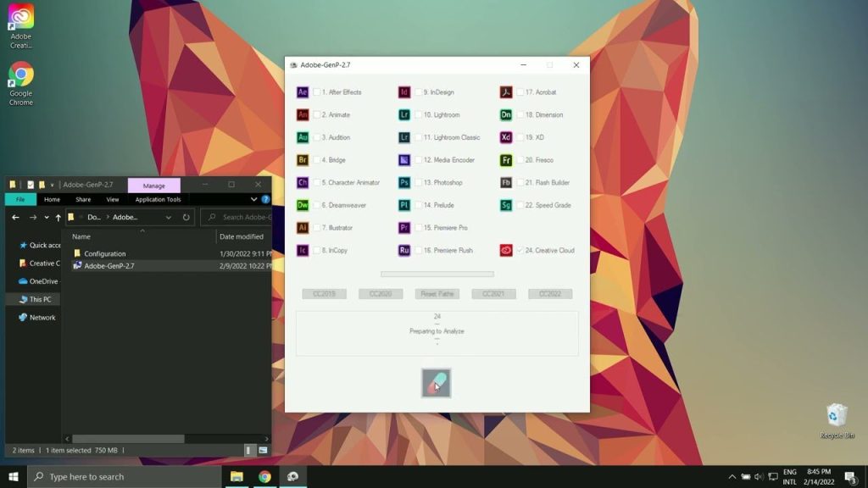Collapse the Explorer ribbon with the chevron
Image resolution: width=868 pixels, height=488 pixels.
tap(254, 199)
